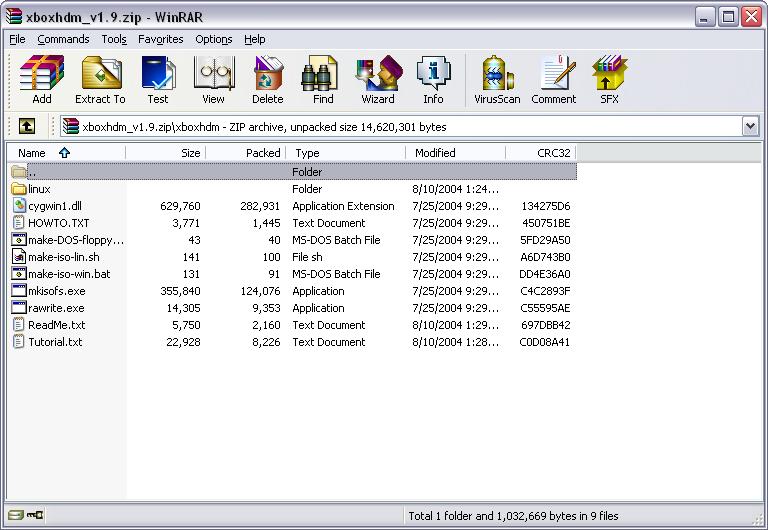Open the Favorites menu

pos(161,39)
